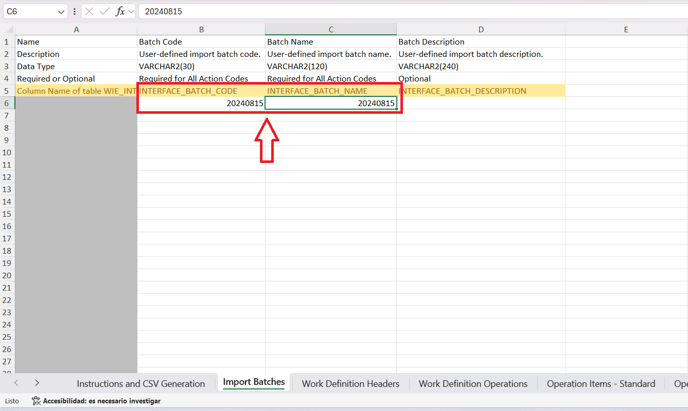Expand the Name Box dropdown arrow

61,12
